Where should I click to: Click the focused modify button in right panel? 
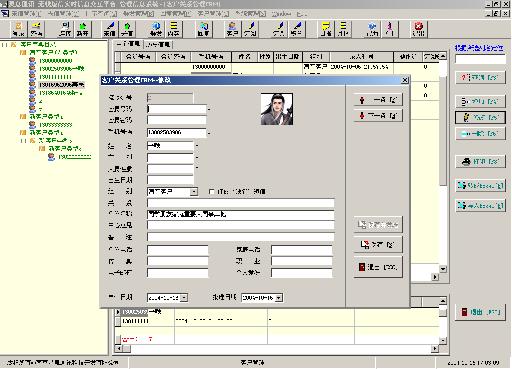pos(480,117)
